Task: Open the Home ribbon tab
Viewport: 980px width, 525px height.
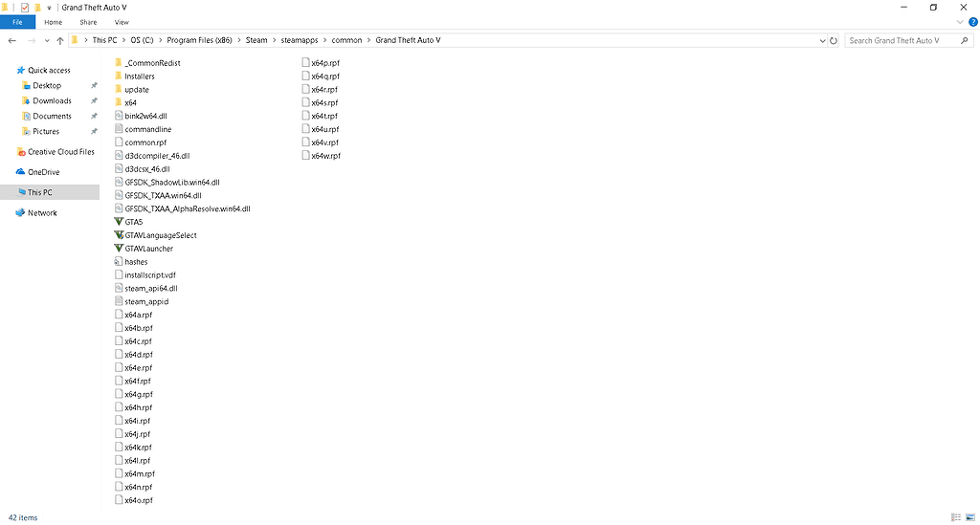Action: point(54,22)
